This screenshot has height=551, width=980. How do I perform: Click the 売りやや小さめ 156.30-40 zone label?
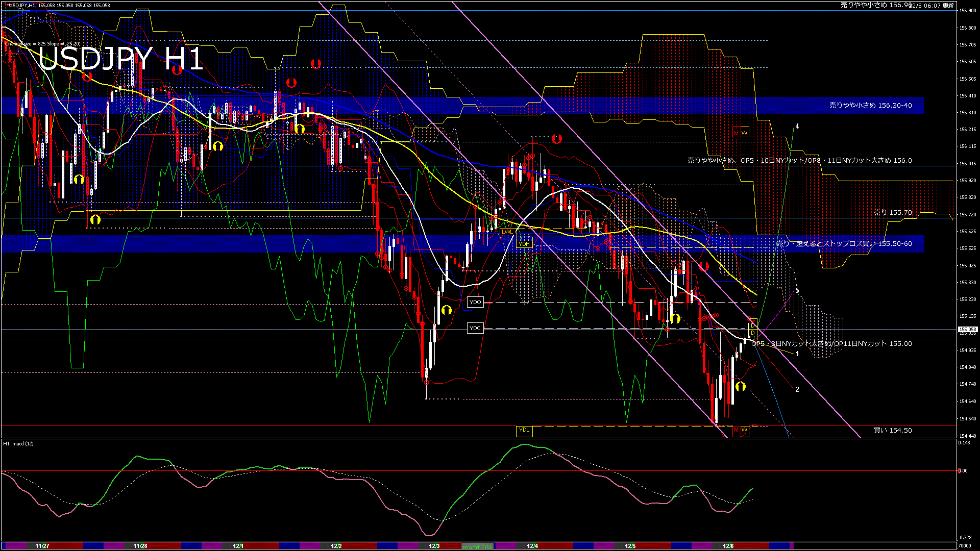point(870,106)
